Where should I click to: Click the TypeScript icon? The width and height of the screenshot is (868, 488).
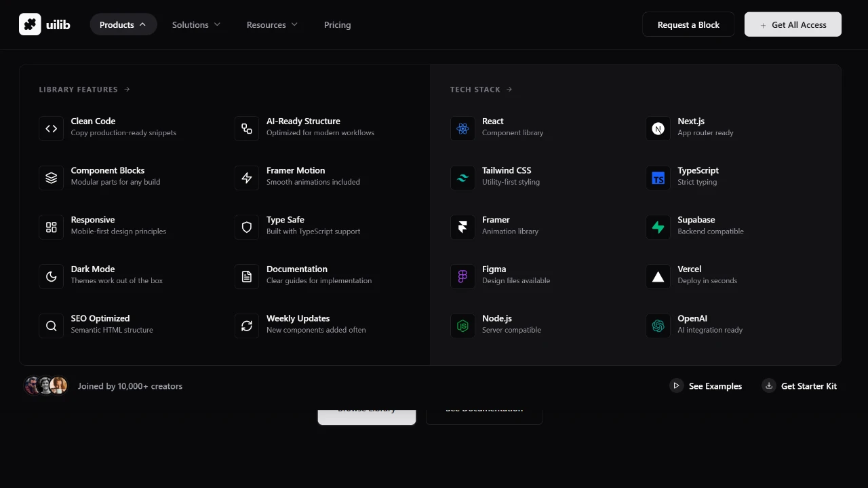coord(658,178)
